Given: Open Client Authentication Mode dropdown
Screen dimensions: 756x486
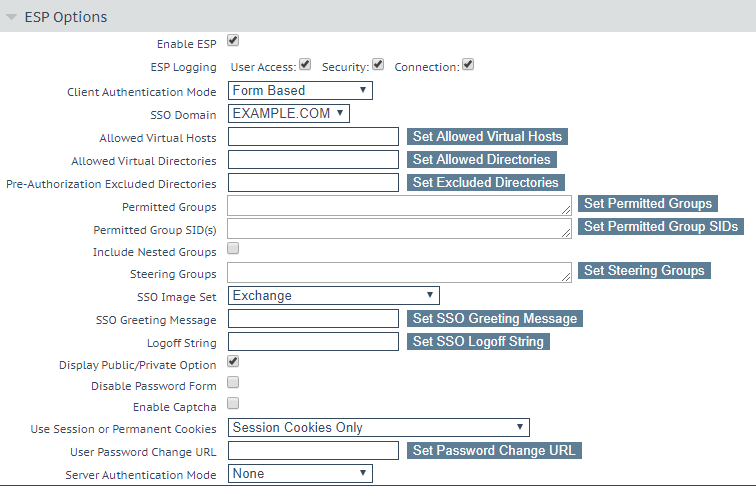Looking at the screenshot, I should [x=300, y=91].
